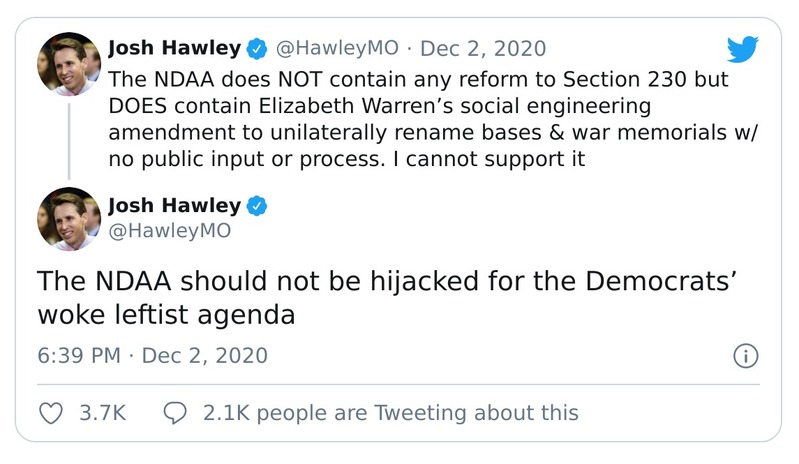Click the verified badge beside the lower Josh Hawley name
Screen dimensions: 799x464
pyautogui.click(x=257, y=207)
